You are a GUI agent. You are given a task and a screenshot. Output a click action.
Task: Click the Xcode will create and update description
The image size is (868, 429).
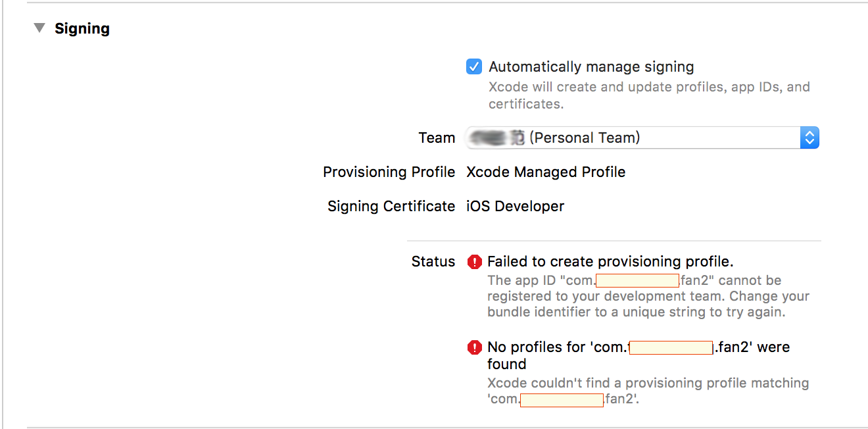point(649,95)
